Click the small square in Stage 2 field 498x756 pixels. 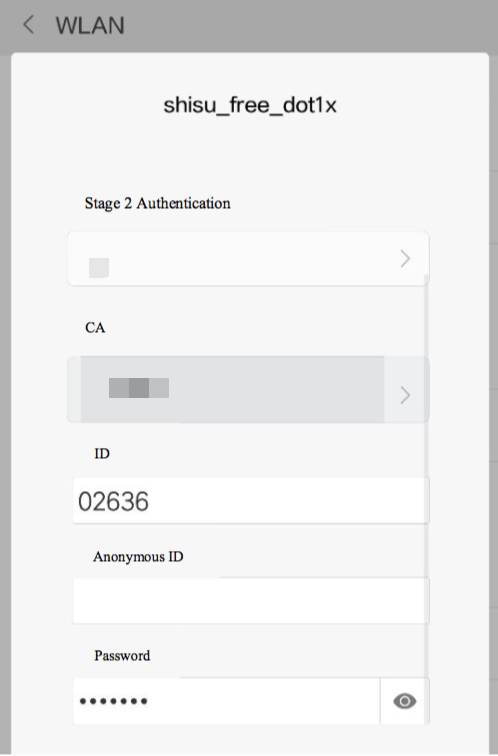[x=99, y=268]
